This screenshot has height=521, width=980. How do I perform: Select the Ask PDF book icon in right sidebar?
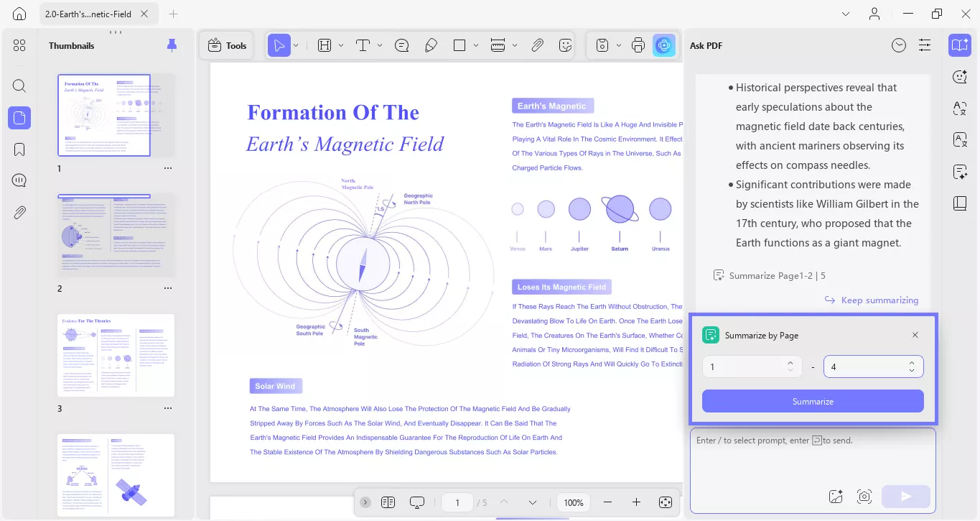(960, 45)
